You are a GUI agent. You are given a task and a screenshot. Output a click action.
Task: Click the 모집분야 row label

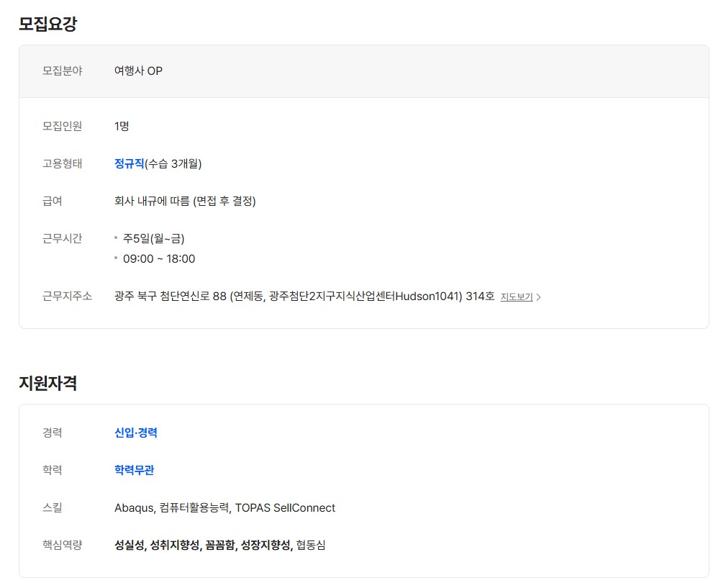[x=62, y=71]
